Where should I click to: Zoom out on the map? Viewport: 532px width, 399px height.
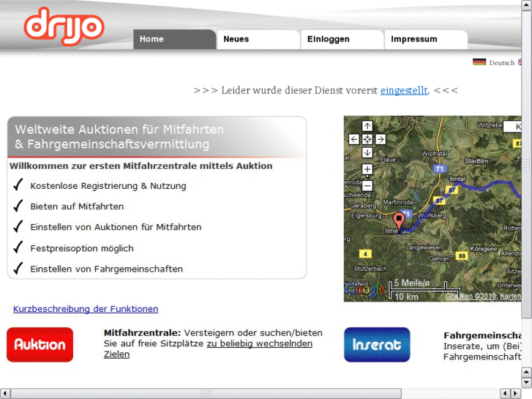point(367,186)
